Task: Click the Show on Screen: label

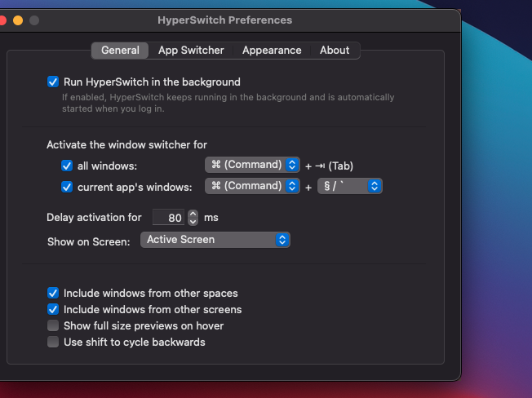Action: pyautogui.click(x=89, y=241)
